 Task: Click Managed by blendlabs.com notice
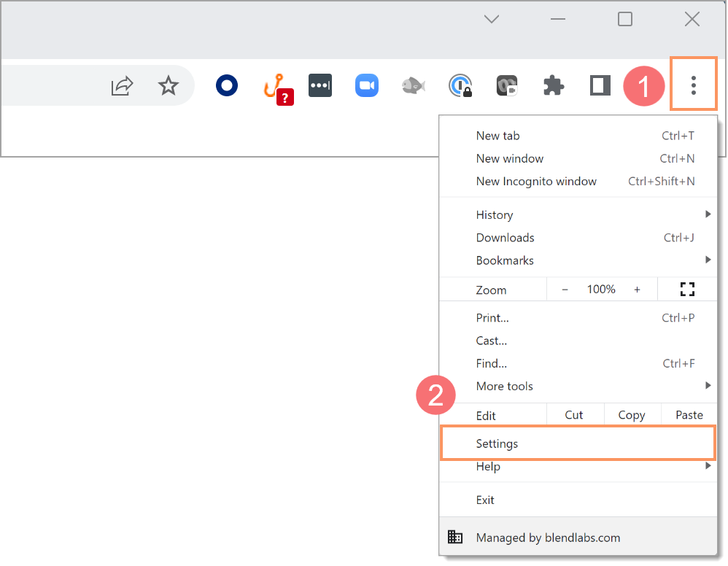tap(578, 537)
